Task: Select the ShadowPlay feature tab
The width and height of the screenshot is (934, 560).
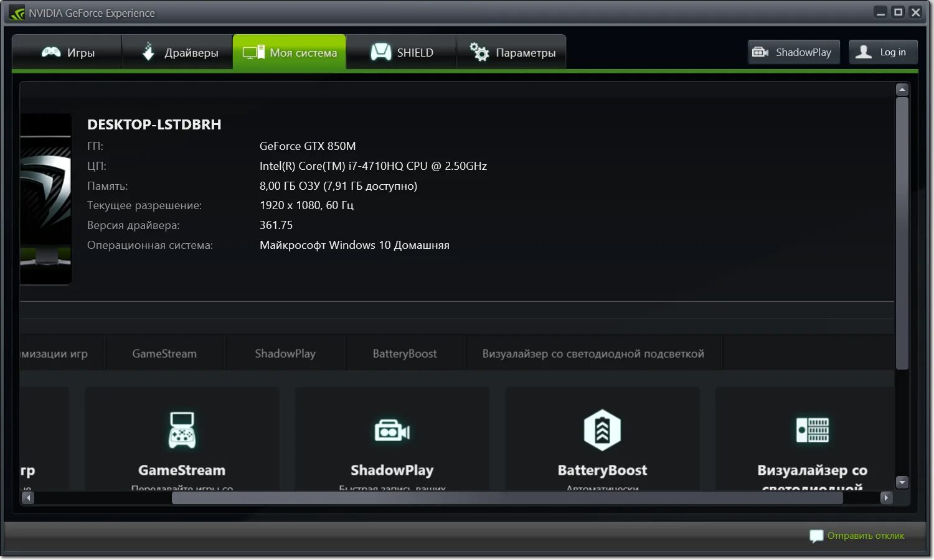Action: (285, 353)
